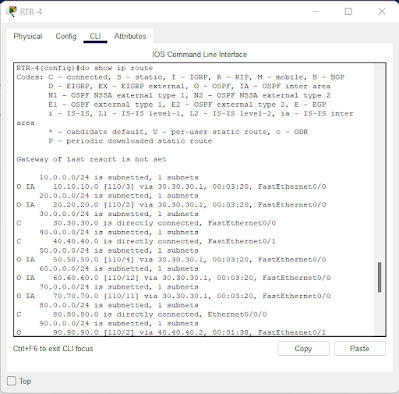399x394 pixels.
Task: Click the 60.60.60.0 route entry
Action: [173, 278]
